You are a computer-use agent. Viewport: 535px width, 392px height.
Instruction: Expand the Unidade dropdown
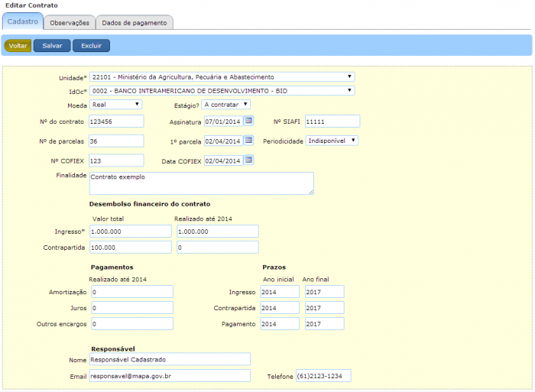pos(222,76)
